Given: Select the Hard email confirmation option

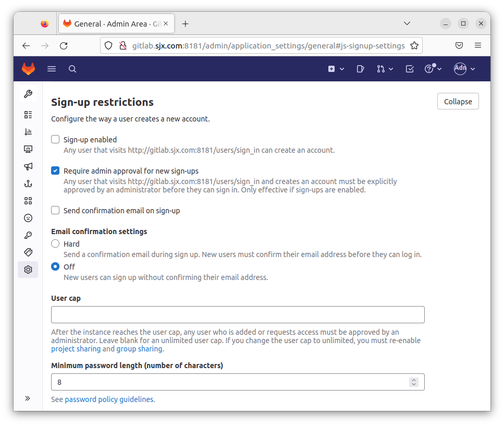Looking at the screenshot, I should coord(55,244).
